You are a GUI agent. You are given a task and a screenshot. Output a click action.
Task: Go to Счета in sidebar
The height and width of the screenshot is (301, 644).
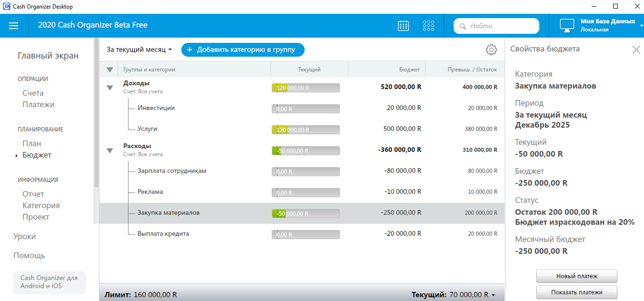pyautogui.click(x=33, y=93)
